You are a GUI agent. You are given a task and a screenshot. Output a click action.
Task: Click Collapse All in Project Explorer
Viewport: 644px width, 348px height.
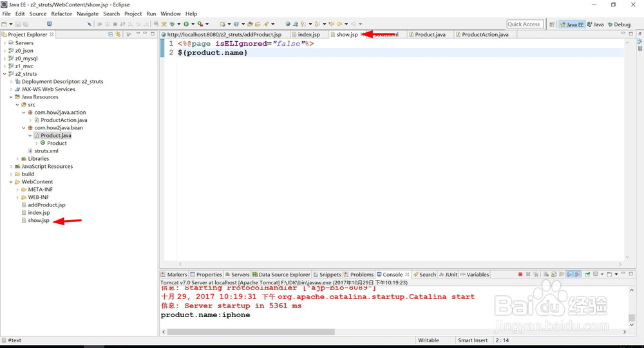click(111, 34)
